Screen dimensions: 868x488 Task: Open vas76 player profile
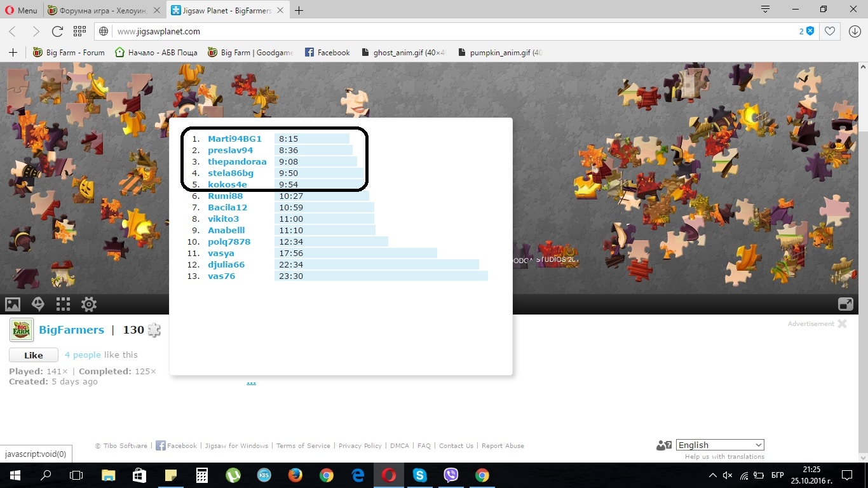click(221, 276)
